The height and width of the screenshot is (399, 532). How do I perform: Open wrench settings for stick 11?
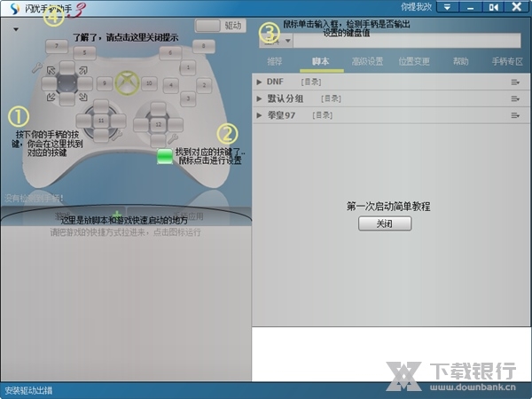pos(117,136)
